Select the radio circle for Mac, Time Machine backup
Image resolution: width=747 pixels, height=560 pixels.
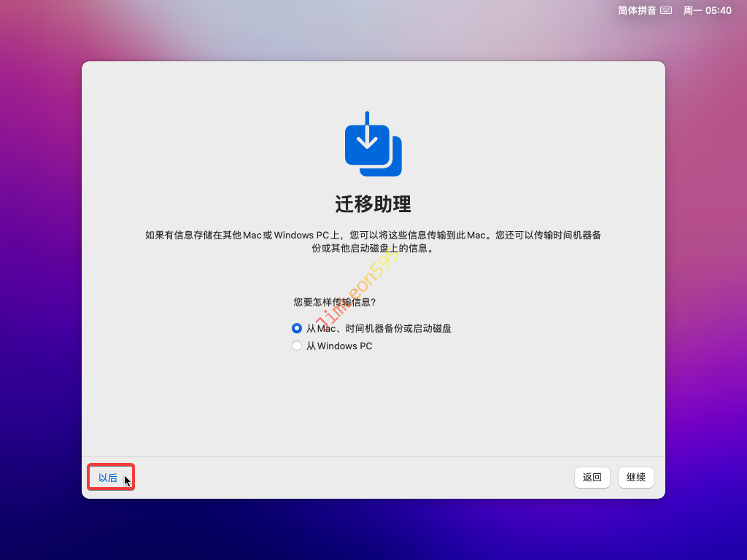297,329
